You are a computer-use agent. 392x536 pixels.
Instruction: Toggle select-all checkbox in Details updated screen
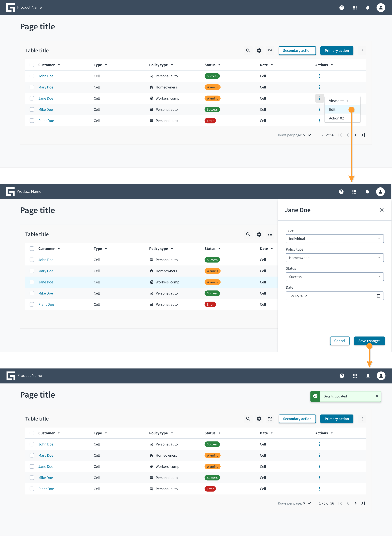pos(32,433)
